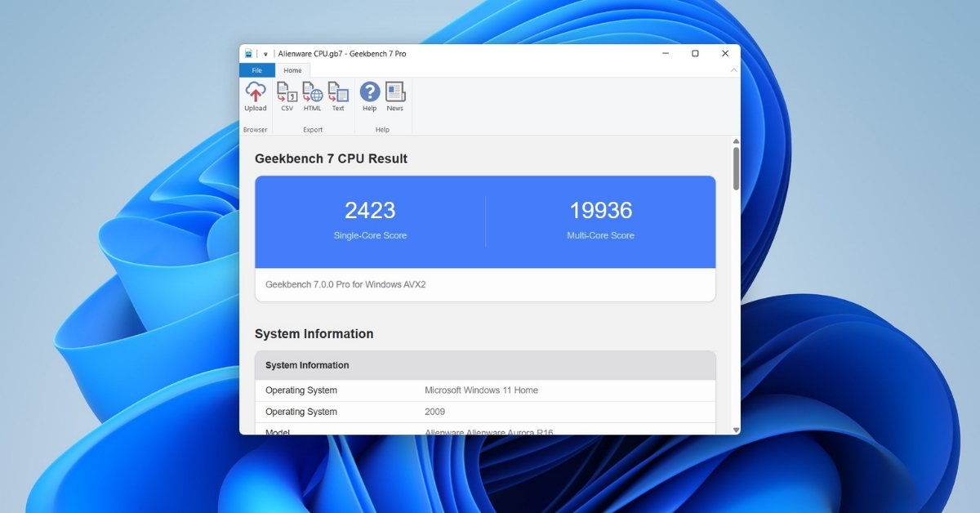Open the Help icon in ribbon
The image size is (980, 513).
[x=370, y=96]
